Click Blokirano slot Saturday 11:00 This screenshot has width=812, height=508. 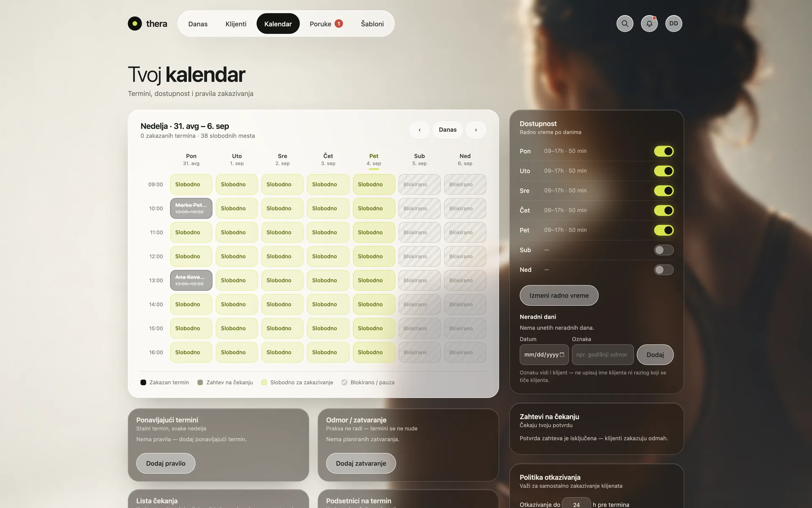tap(420, 232)
